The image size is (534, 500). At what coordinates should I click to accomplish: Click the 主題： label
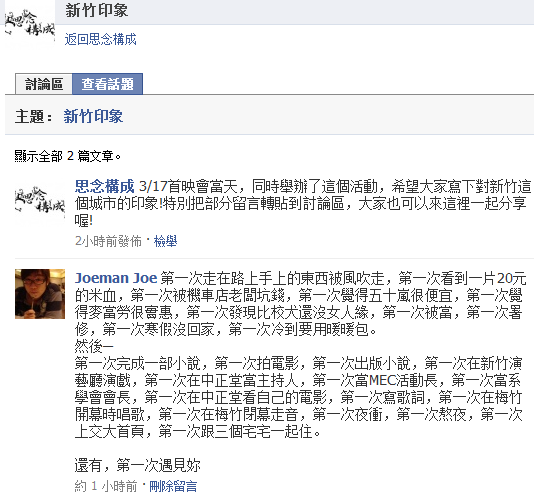point(33,116)
